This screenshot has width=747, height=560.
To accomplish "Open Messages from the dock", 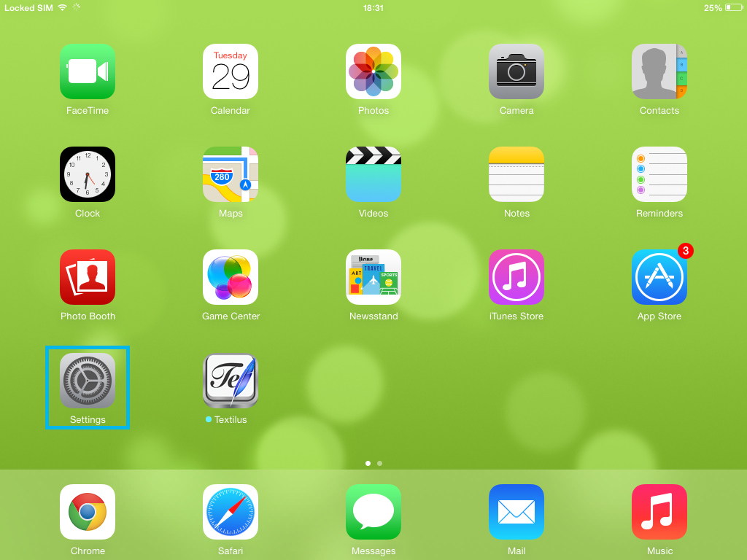I will pyautogui.click(x=373, y=512).
